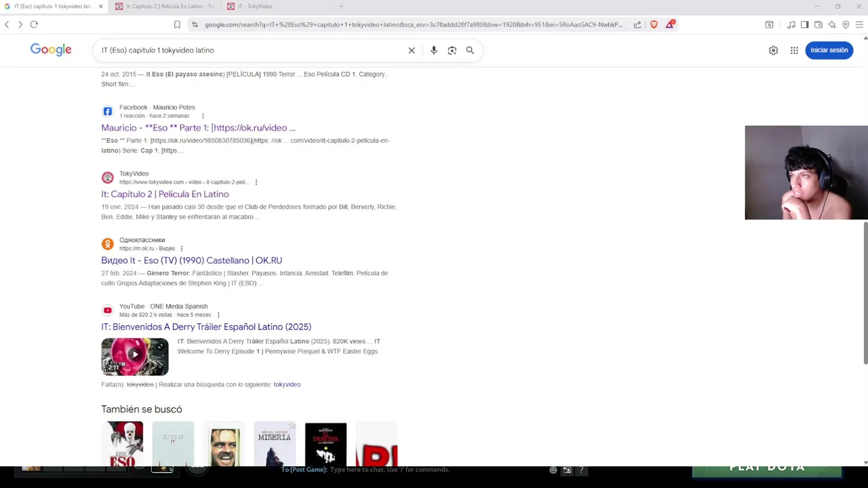The image size is (868, 488).
Task: Click the 'Iniciar sesión' button
Action: 829,50
